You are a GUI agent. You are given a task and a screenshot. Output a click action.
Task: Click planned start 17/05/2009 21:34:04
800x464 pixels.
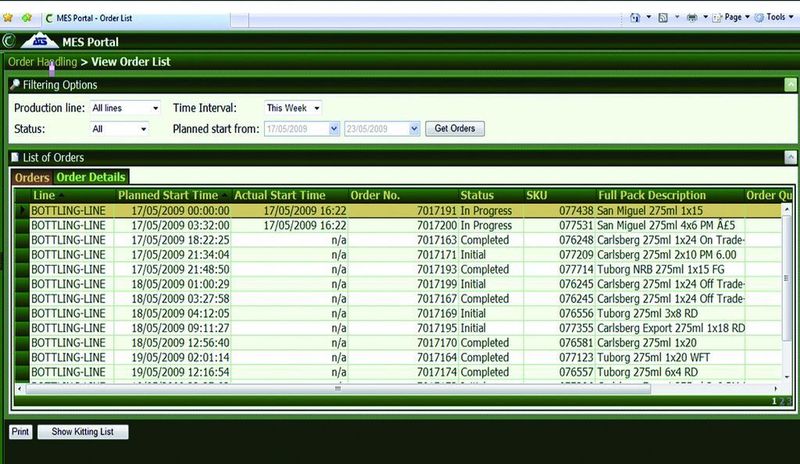pos(180,255)
